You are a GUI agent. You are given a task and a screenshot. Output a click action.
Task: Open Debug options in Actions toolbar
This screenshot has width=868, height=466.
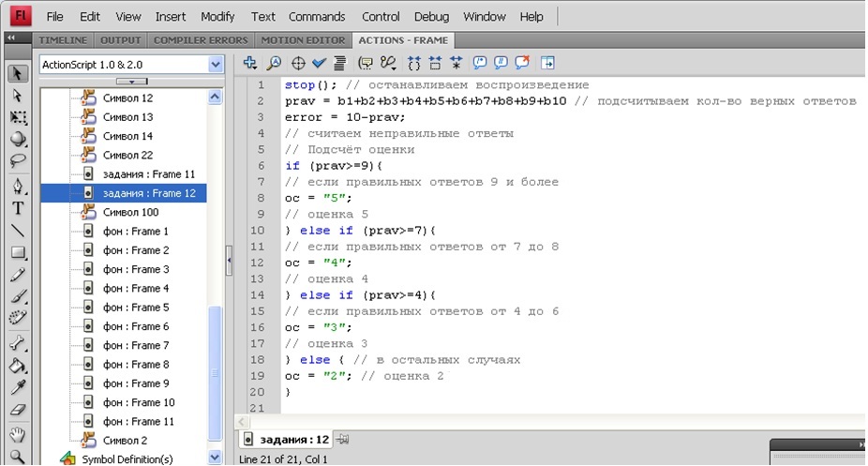click(x=389, y=63)
